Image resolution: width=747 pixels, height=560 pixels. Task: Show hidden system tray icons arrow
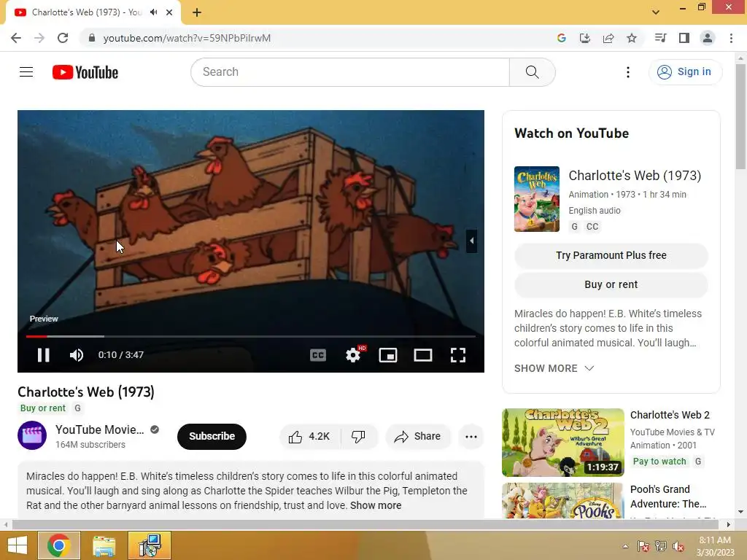(625, 546)
